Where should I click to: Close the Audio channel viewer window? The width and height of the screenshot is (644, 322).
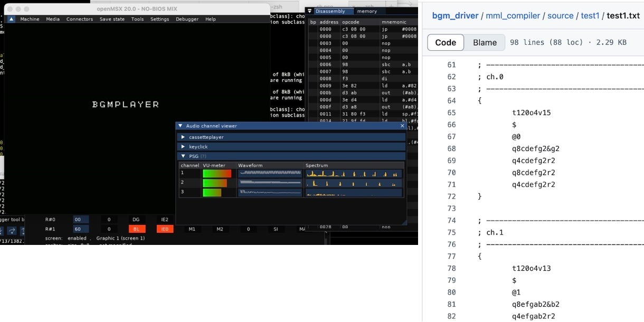[x=402, y=126]
